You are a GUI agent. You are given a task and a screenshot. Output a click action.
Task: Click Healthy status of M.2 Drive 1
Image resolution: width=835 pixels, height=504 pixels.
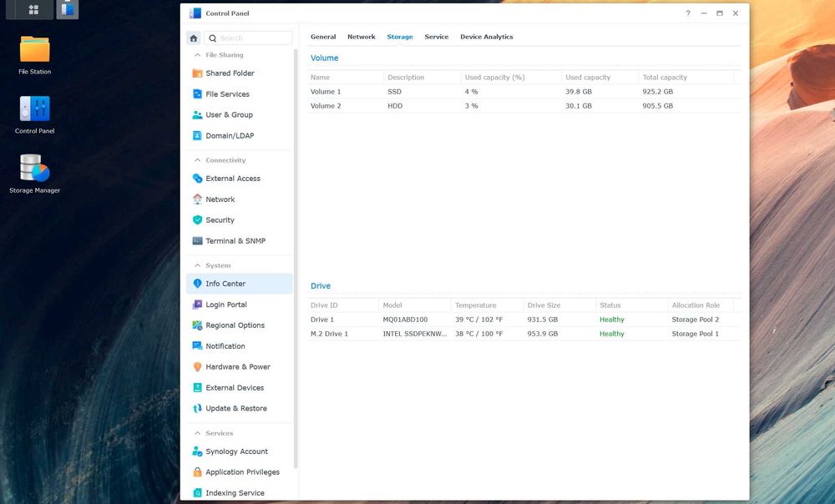coord(612,334)
